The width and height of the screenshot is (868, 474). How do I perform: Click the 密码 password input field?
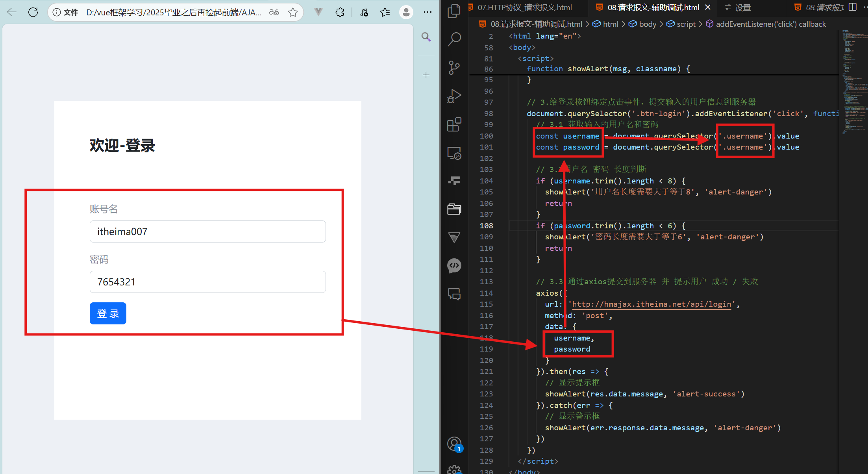tap(207, 282)
